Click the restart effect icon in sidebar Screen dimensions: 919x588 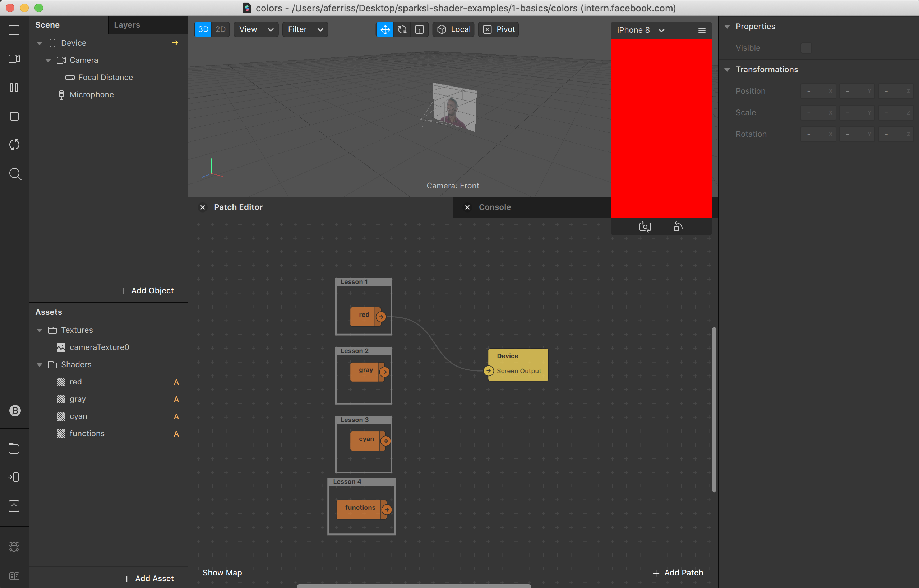[x=14, y=145]
